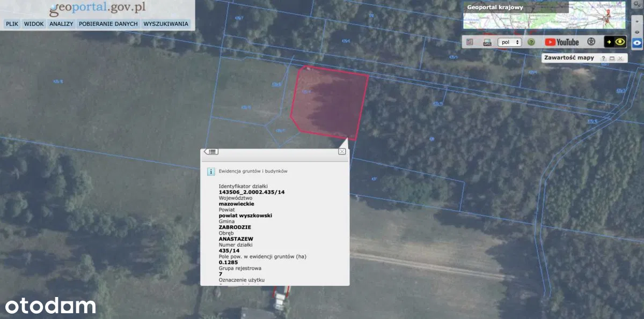Screen dimensions: 644x319
Task: Expand the Zawartość mapy panel
Action: tap(612, 58)
